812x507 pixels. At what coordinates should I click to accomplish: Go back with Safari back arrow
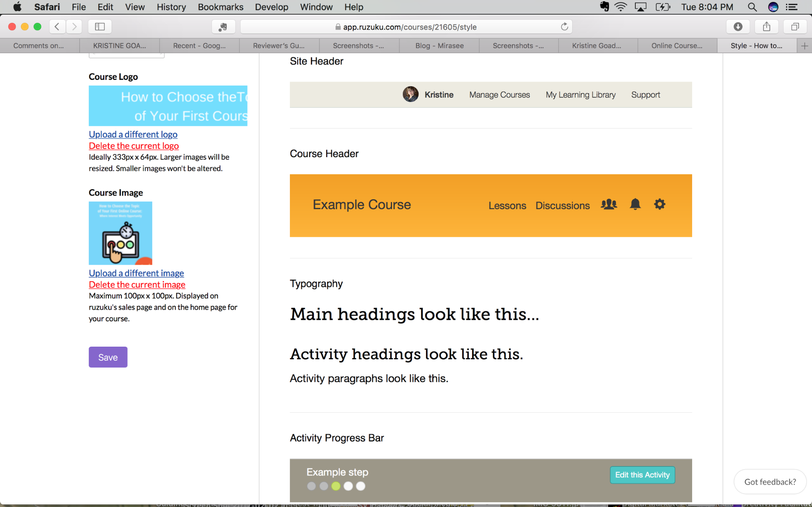[x=57, y=27]
